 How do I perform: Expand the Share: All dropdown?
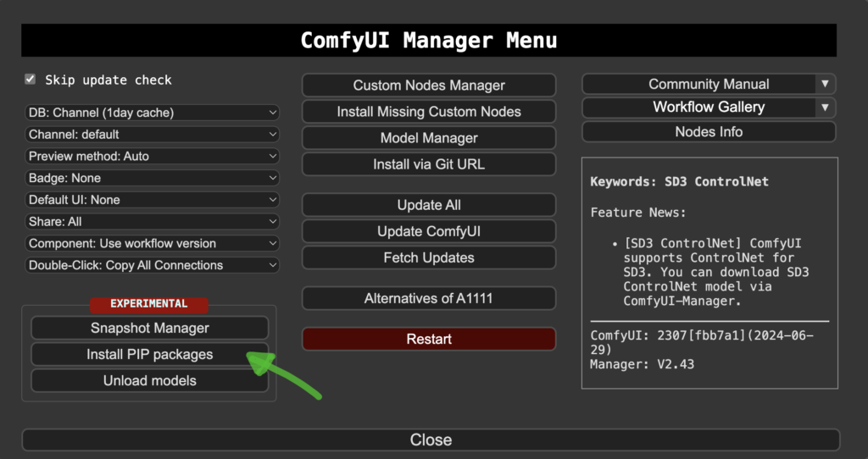tap(152, 221)
